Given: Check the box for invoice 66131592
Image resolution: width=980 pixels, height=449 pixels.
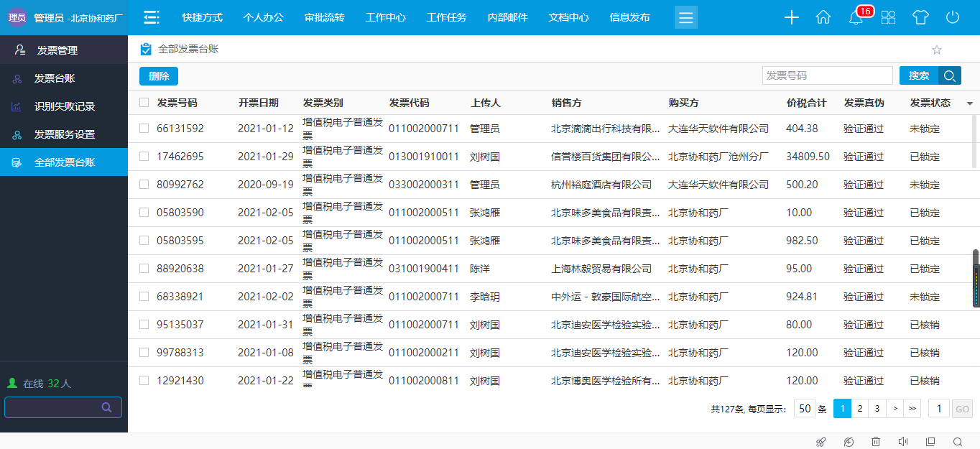Looking at the screenshot, I should [x=144, y=129].
